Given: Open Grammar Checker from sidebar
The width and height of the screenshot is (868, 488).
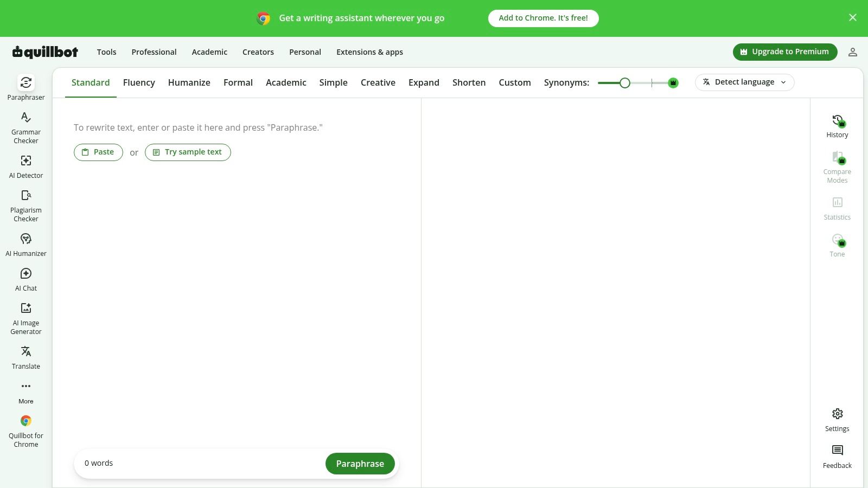Looking at the screenshot, I should tap(26, 128).
